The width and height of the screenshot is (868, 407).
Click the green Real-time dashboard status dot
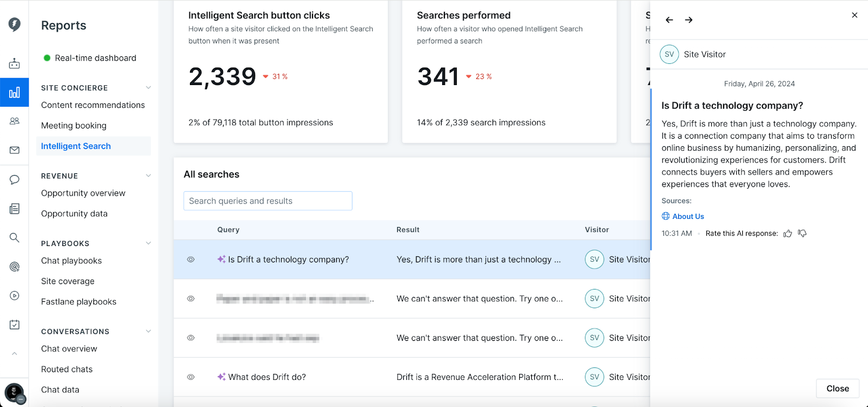(x=47, y=58)
